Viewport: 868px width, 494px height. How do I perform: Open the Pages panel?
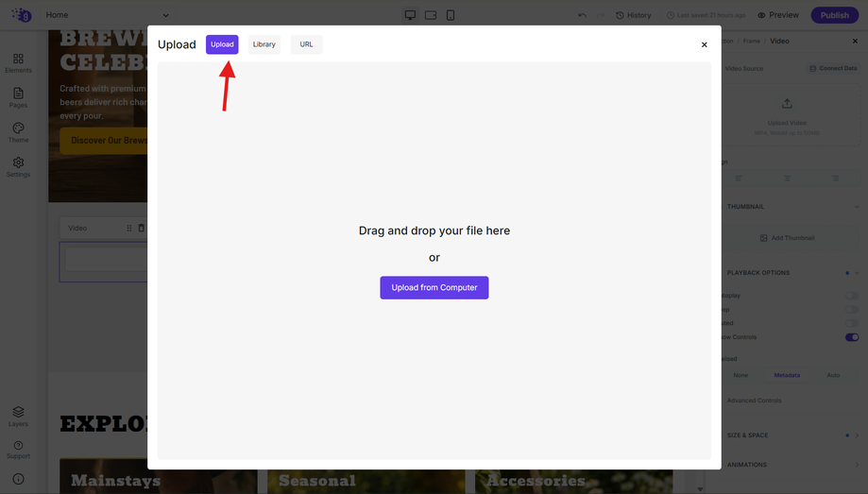coord(18,98)
